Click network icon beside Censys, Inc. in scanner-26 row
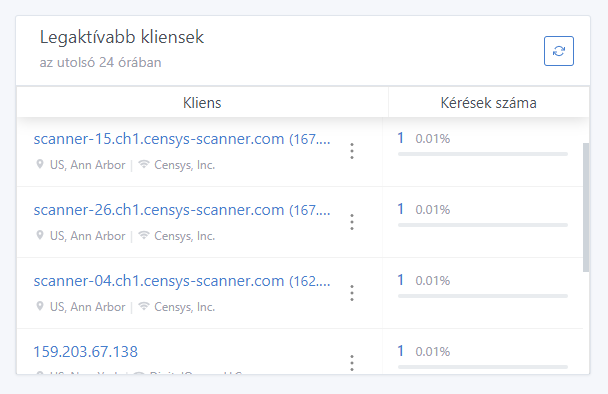The image size is (608, 394). (x=144, y=235)
